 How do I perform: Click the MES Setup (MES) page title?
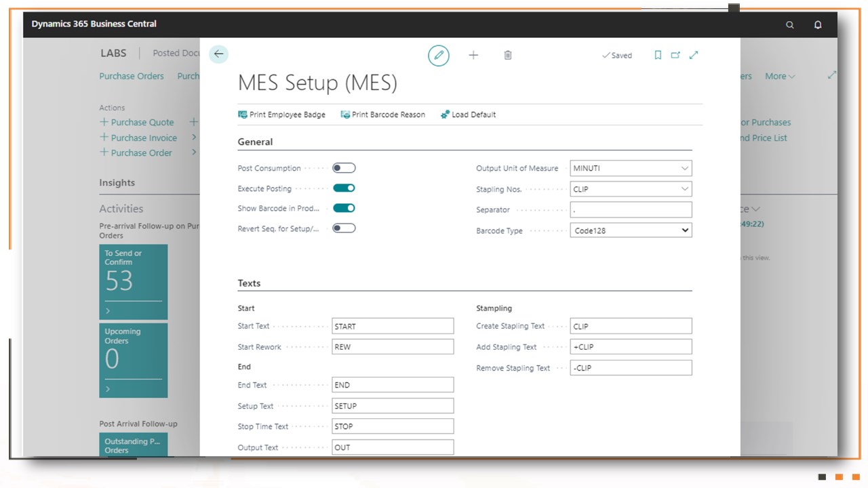317,83
